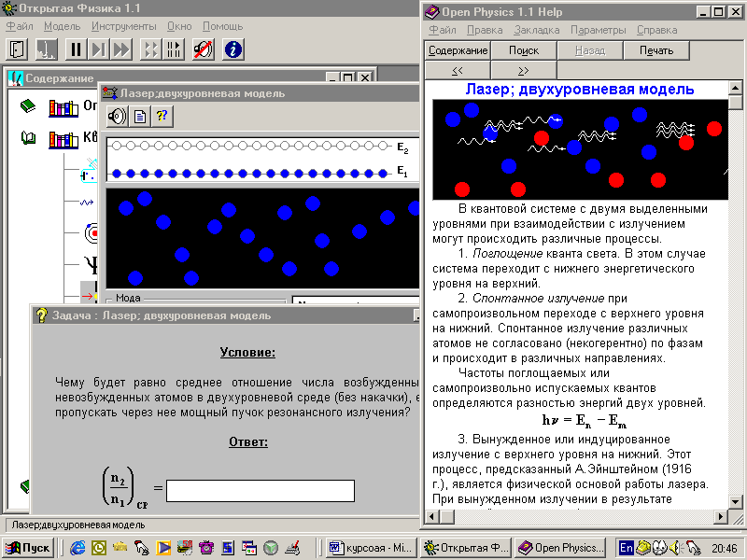The image size is (747, 560).
Task: Open the Закладка menu in help window
Action: click(x=537, y=30)
